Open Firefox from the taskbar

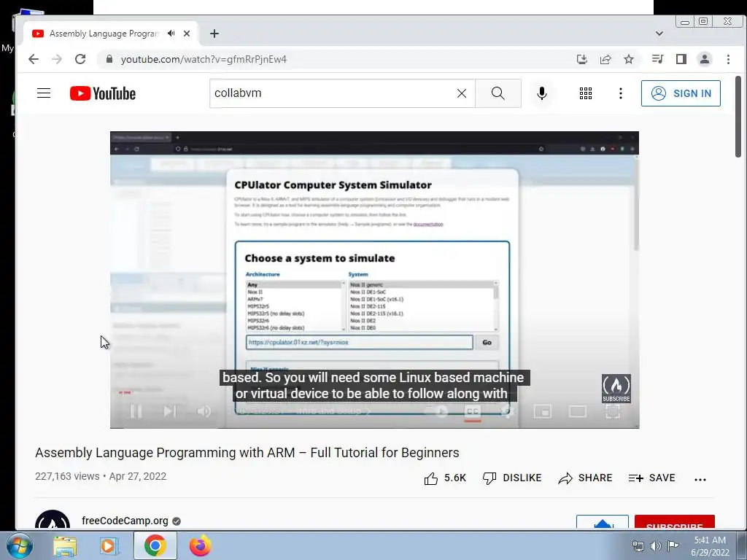tap(201, 546)
